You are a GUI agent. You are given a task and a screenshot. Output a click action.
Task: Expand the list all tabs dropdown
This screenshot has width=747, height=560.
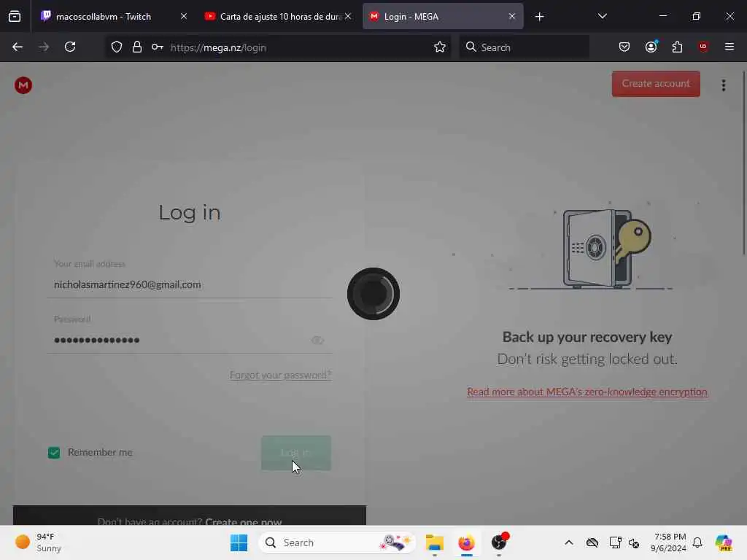point(602,17)
